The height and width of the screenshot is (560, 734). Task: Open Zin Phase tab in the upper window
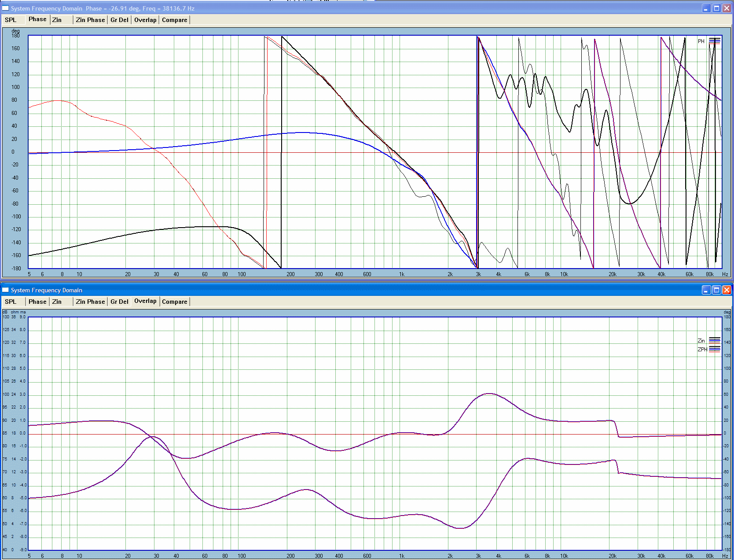[90, 20]
